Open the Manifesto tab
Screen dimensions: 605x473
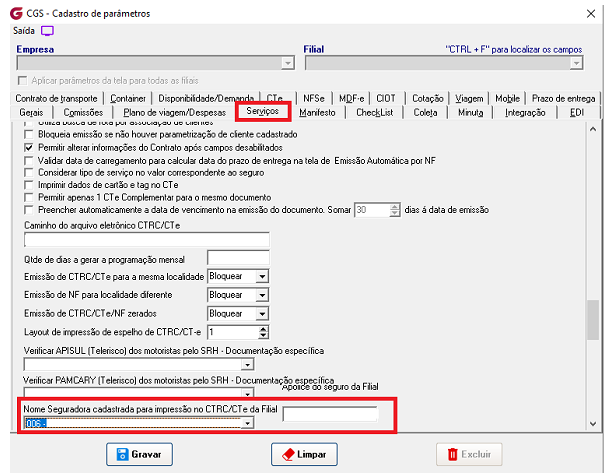coord(317,113)
